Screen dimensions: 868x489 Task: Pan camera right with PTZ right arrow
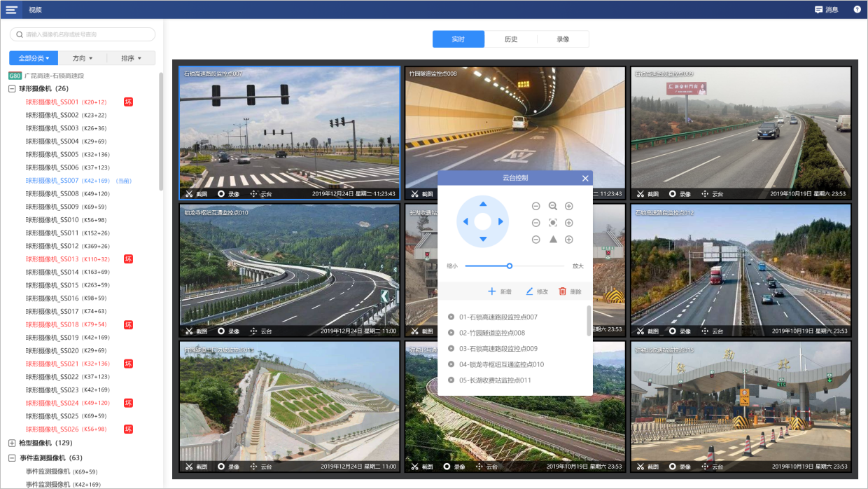pos(500,221)
